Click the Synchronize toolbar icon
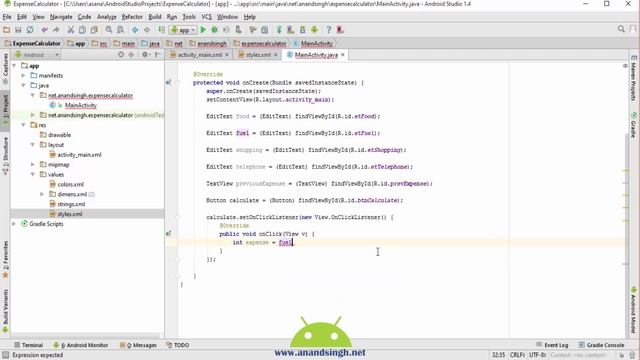Screen dimensions: 640x360 30,30
